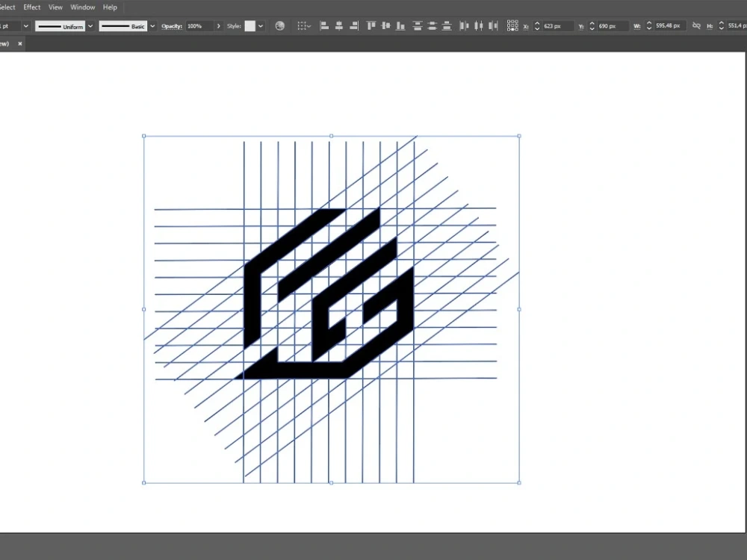This screenshot has width=747, height=560.
Task: Click the Y position stepper
Action: (592, 26)
